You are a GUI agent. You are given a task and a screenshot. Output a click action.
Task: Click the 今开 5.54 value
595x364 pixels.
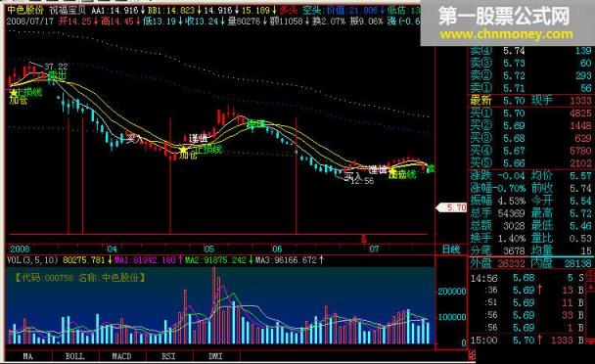[580, 201]
